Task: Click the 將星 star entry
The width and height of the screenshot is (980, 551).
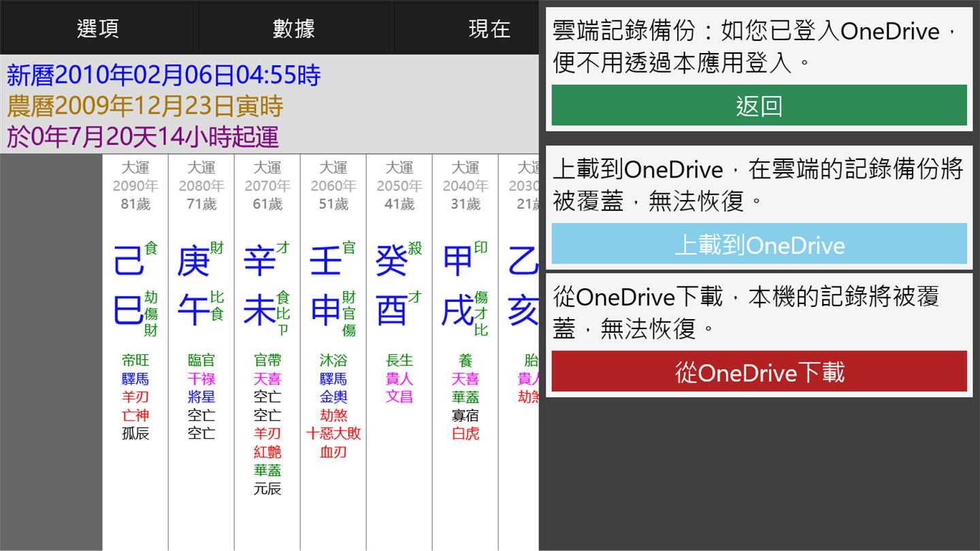Action: click(201, 397)
